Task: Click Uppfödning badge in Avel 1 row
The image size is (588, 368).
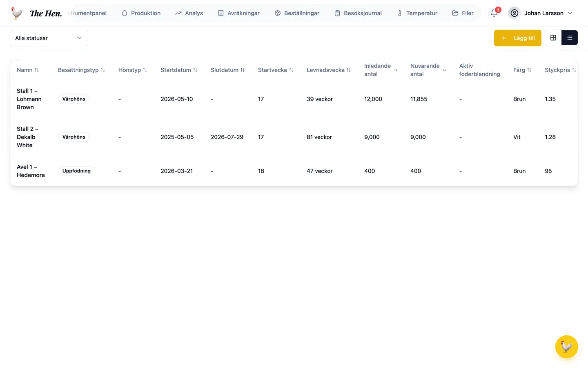Action: [x=76, y=171]
